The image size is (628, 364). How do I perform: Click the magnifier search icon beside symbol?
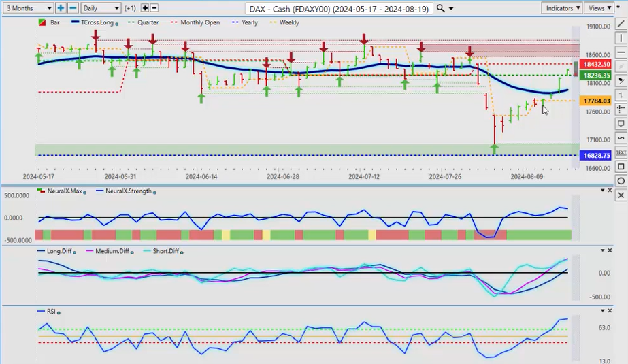coord(441,8)
